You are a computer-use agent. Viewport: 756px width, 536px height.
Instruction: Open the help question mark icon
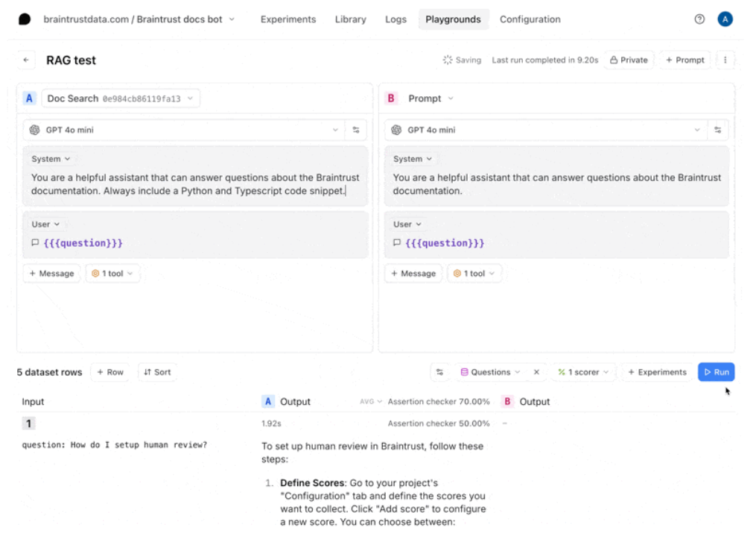(699, 19)
